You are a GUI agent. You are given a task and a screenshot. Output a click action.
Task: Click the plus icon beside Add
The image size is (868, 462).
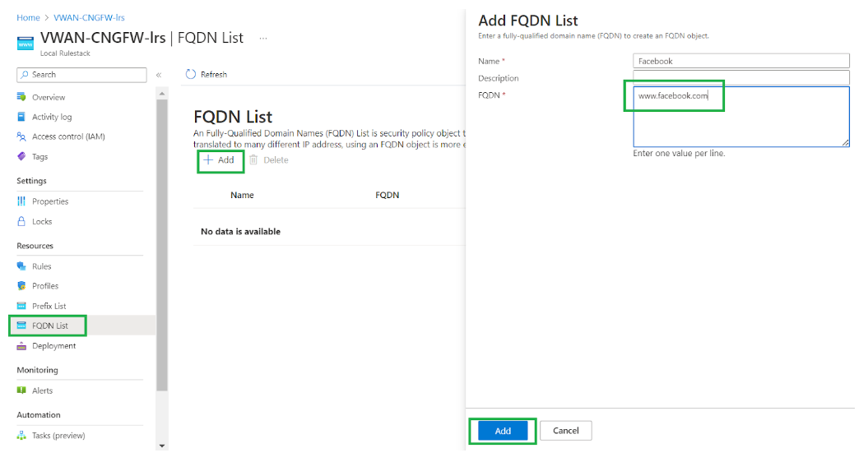click(208, 160)
